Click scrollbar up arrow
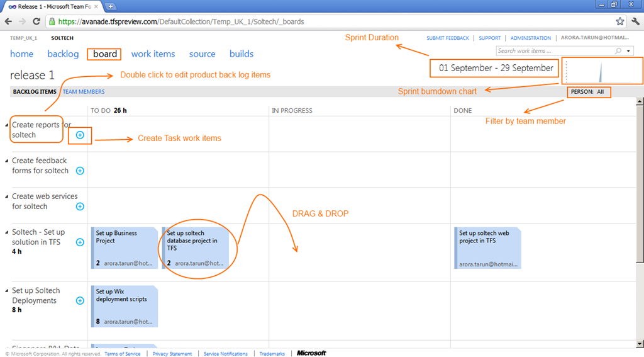 pos(640,101)
